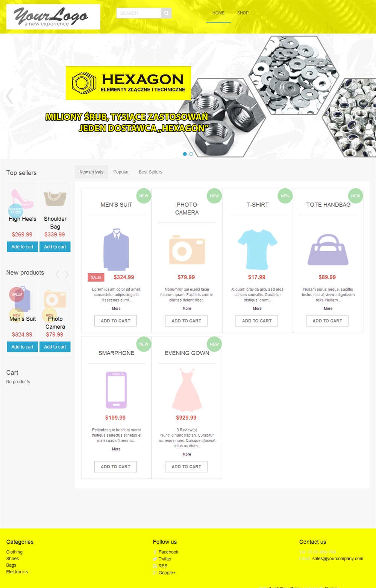Open the Men's Suit product image
This screenshot has width=376, height=588.
pyautogui.click(x=116, y=249)
